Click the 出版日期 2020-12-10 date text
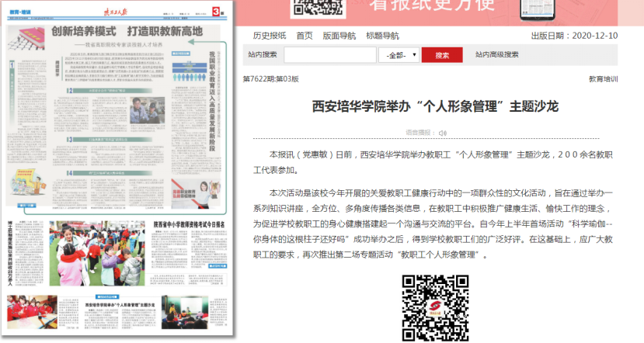644x343 pixels. pyautogui.click(x=574, y=36)
